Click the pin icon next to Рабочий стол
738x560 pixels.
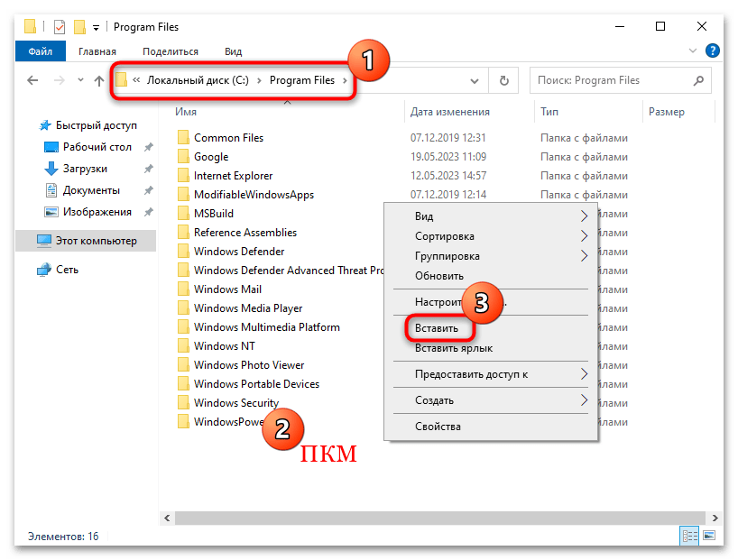[149, 147]
